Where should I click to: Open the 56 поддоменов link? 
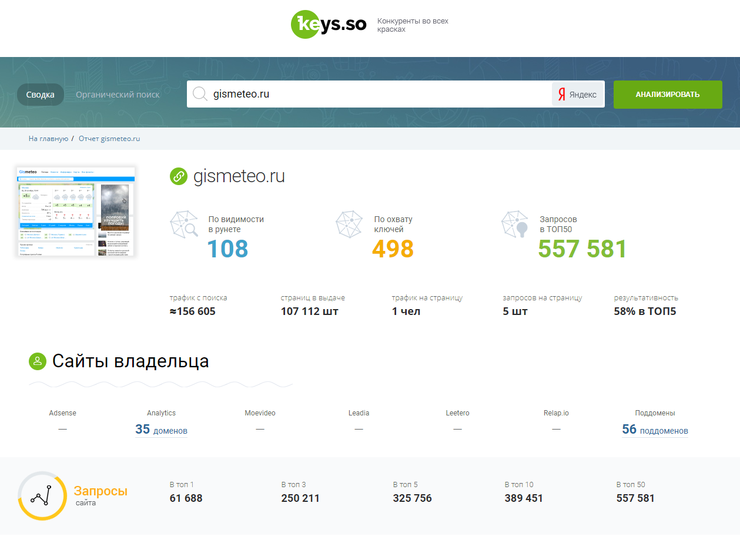pyautogui.click(x=655, y=430)
